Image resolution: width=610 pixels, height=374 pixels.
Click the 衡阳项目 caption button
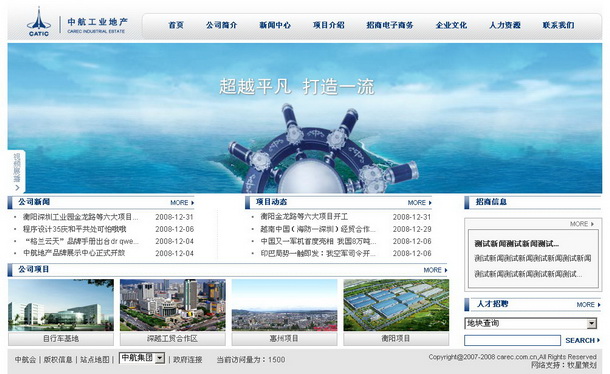tap(396, 339)
